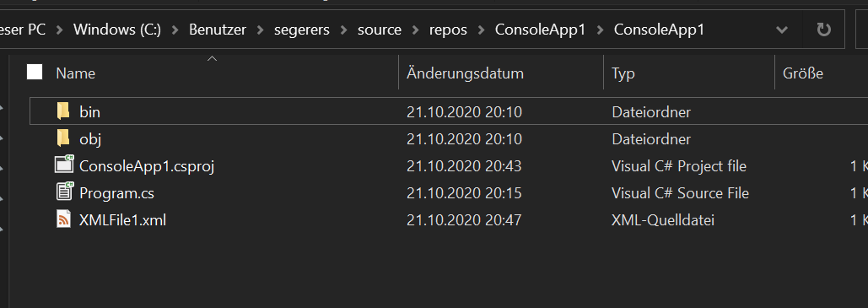Click the Program.cs source file icon
This screenshot has width=868, height=308.
coord(64,192)
